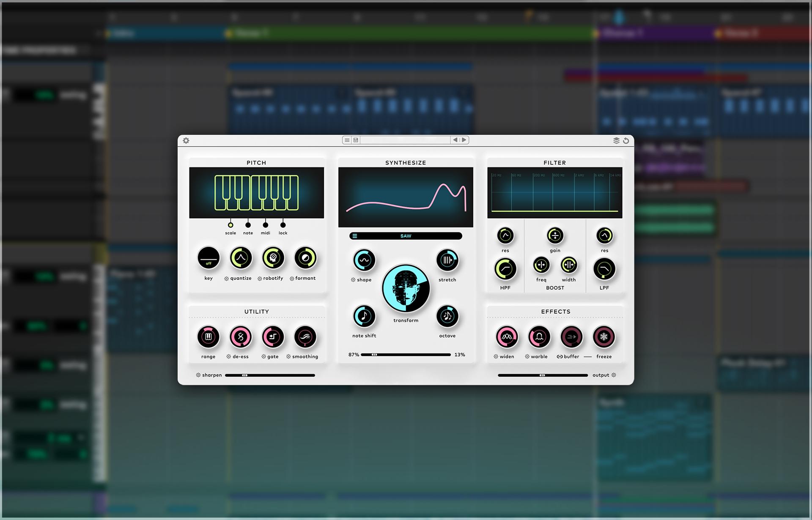Toggle the buffer link icon
Image resolution: width=812 pixels, height=520 pixels.
point(560,357)
